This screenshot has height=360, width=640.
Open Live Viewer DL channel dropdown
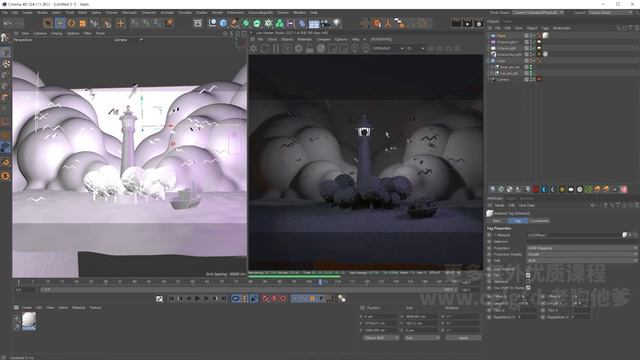pos(416,49)
